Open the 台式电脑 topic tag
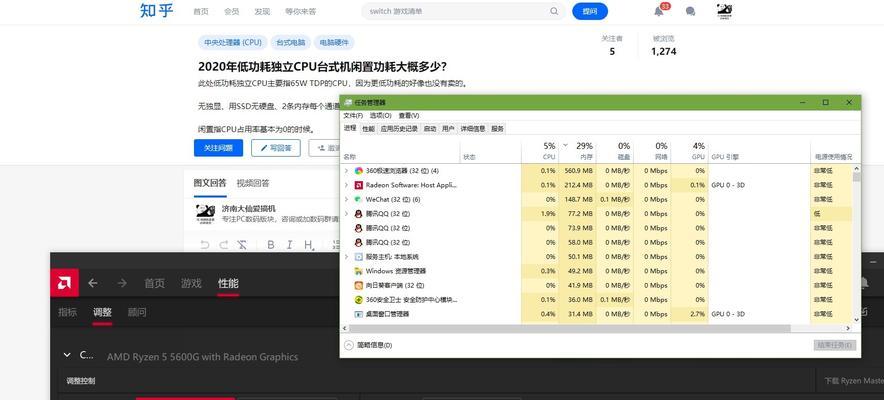The height and width of the screenshot is (400, 884). pyautogui.click(x=290, y=42)
